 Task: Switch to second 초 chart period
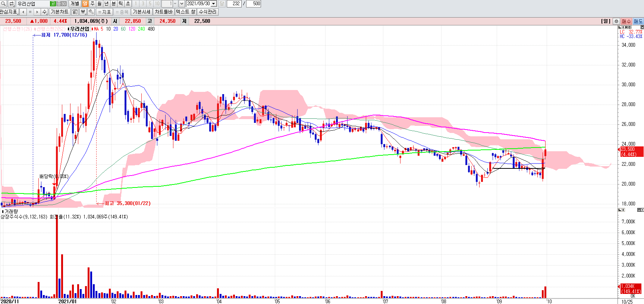click(x=128, y=4)
